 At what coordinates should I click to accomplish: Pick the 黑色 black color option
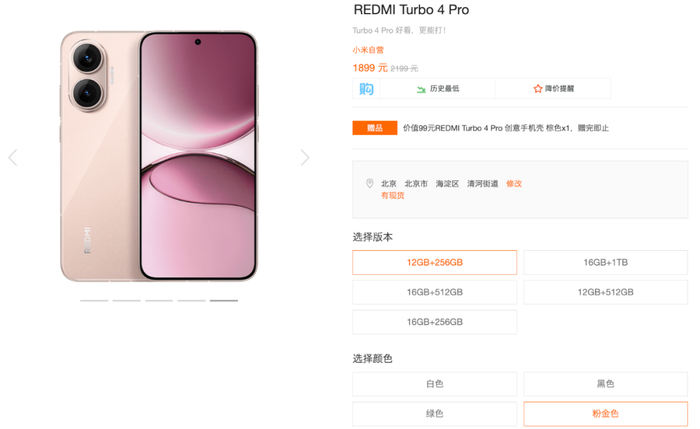pyautogui.click(x=605, y=384)
